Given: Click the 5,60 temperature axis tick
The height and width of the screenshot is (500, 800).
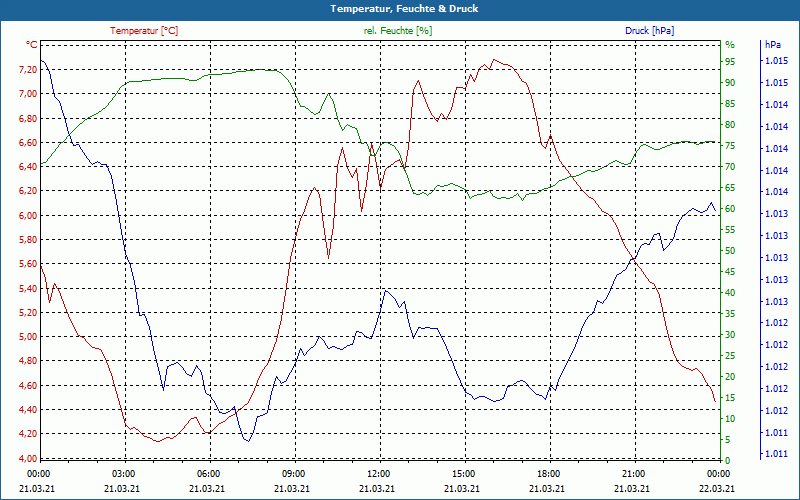Looking at the screenshot, I should pos(28,264).
